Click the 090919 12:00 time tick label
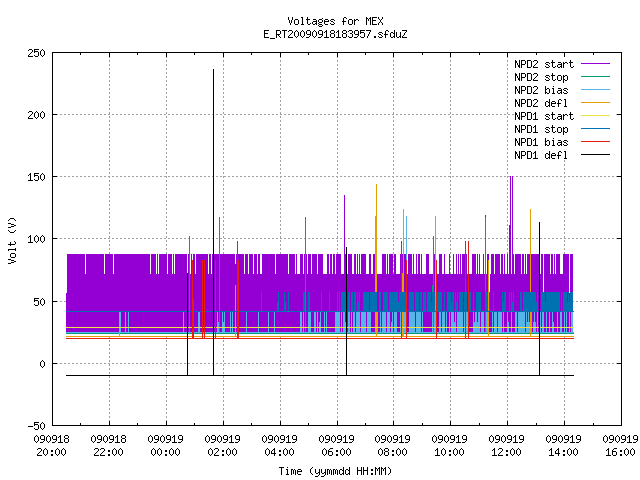This screenshot has width=640, height=480. [x=507, y=446]
